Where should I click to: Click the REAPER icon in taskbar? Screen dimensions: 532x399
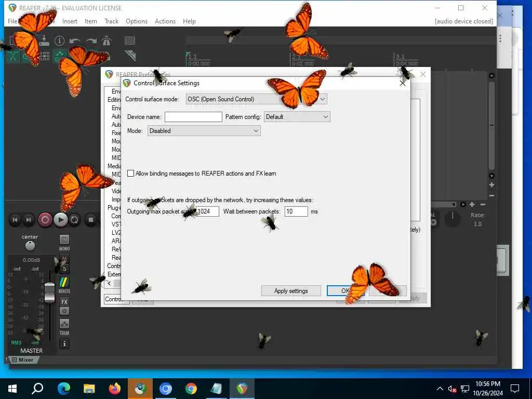click(x=242, y=389)
